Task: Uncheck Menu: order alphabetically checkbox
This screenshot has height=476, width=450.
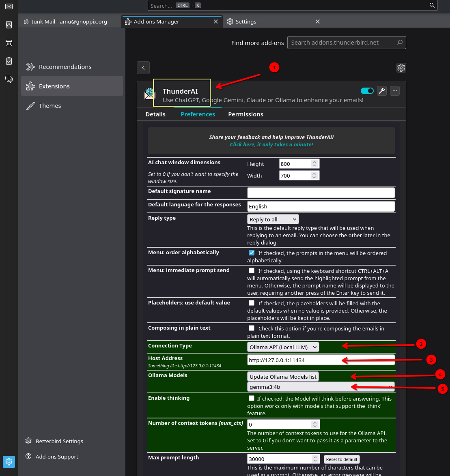Action: click(x=252, y=253)
